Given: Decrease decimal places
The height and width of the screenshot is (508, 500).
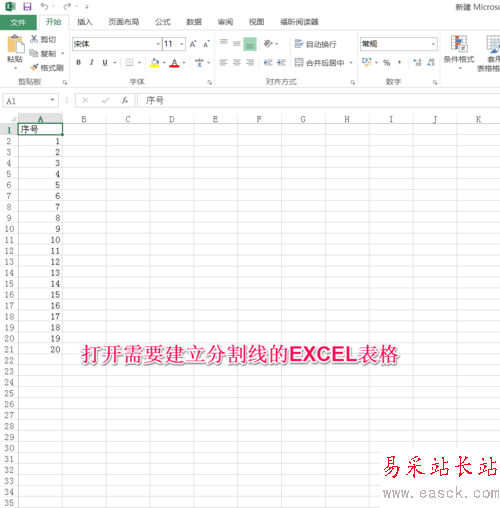Looking at the screenshot, I should click(x=431, y=62).
